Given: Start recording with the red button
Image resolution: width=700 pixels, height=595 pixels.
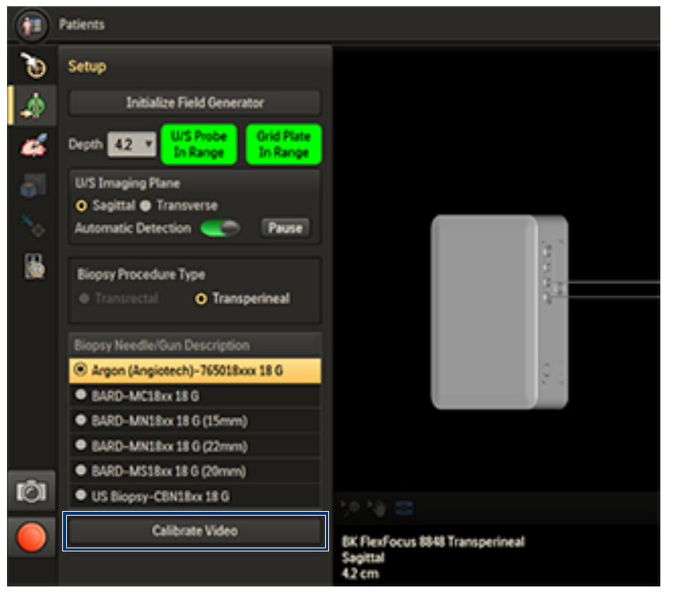Looking at the screenshot, I should pyautogui.click(x=31, y=537).
